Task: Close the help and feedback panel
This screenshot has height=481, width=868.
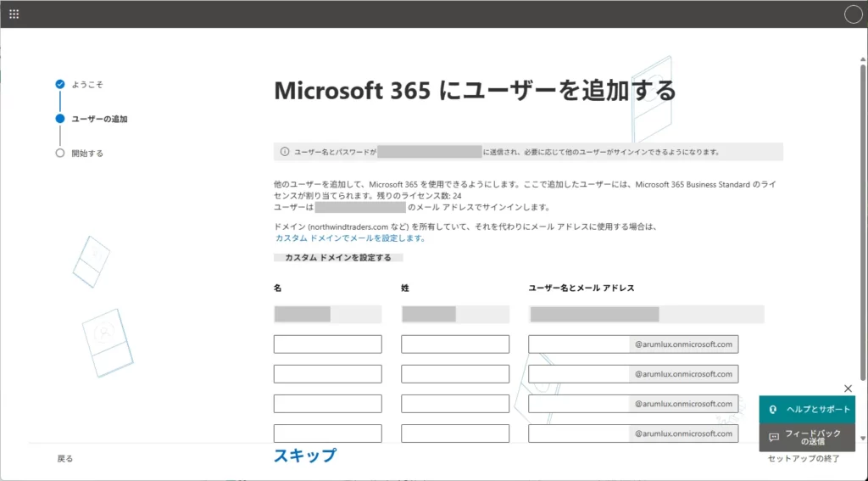Action: pyautogui.click(x=848, y=389)
